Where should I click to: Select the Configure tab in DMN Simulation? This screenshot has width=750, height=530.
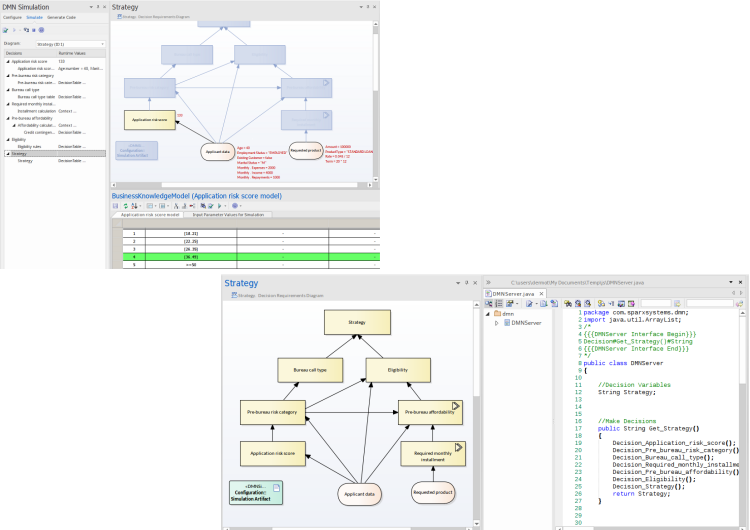coord(12,17)
